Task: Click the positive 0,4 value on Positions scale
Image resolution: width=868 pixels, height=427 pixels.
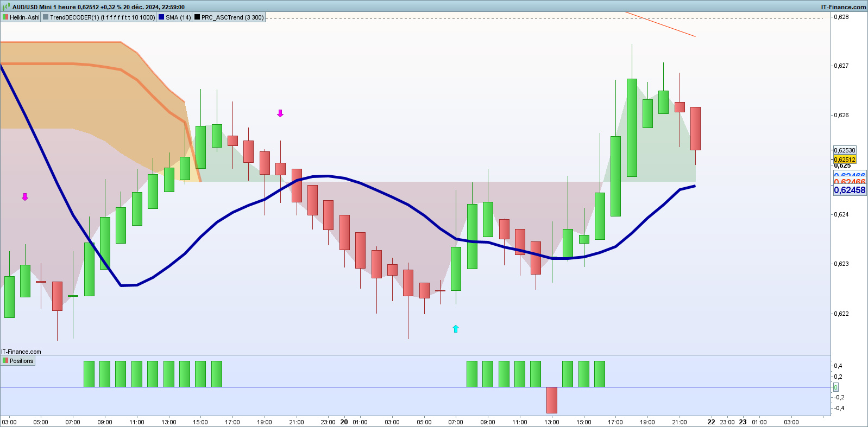Action: click(839, 366)
